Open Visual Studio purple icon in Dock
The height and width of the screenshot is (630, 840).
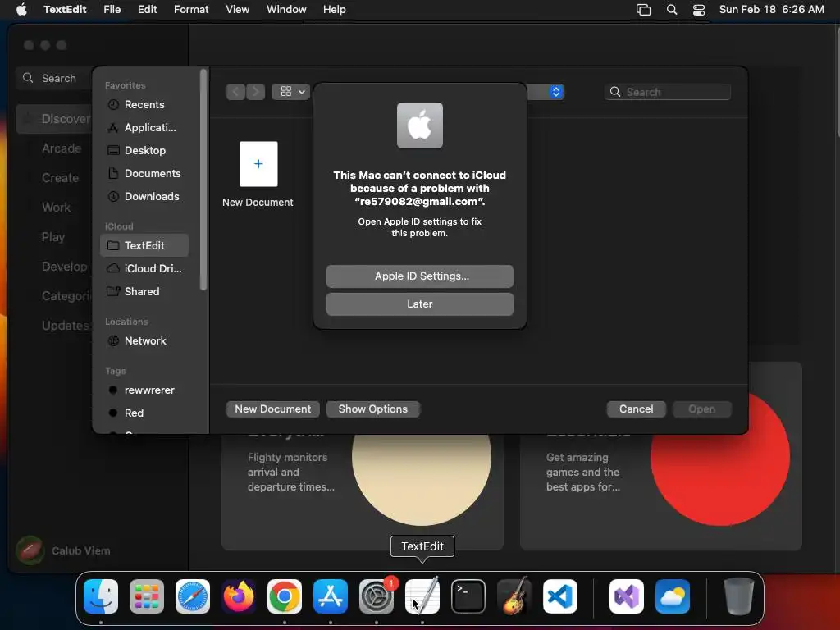click(x=627, y=596)
